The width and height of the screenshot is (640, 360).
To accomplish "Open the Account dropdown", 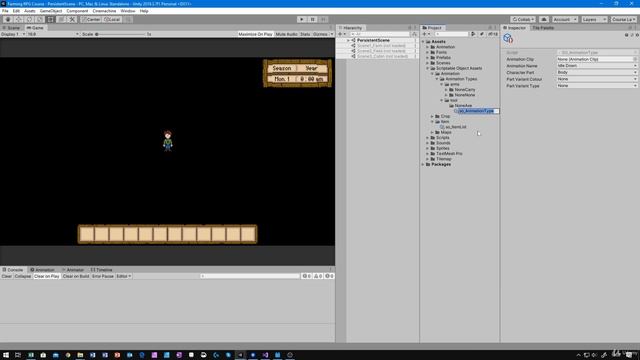I will point(565,19).
